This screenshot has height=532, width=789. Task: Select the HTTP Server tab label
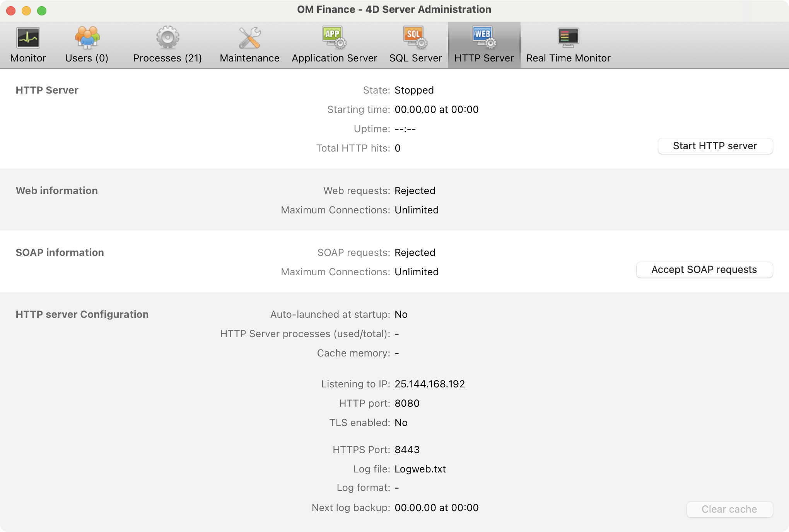(x=484, y=58)
